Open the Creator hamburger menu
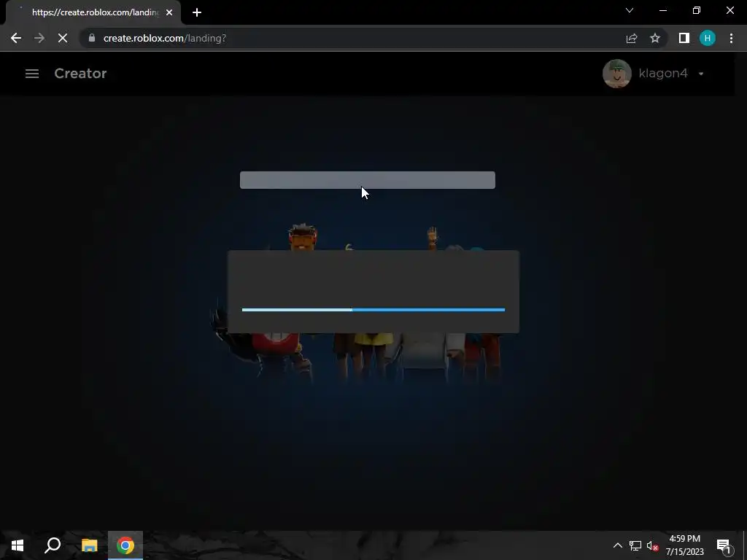Viewport: 747px width, 560px height. tap(32, 74)
